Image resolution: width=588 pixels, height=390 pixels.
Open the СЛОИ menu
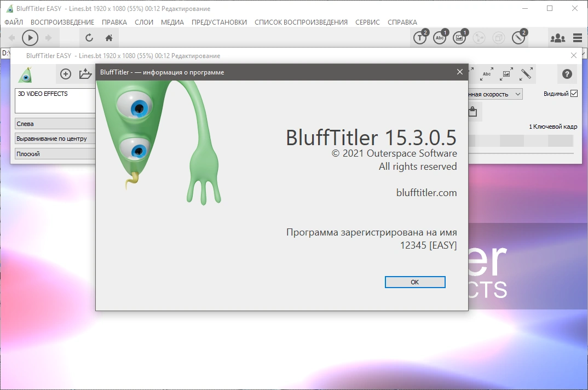pyautogui.click(x=144, y=22)
